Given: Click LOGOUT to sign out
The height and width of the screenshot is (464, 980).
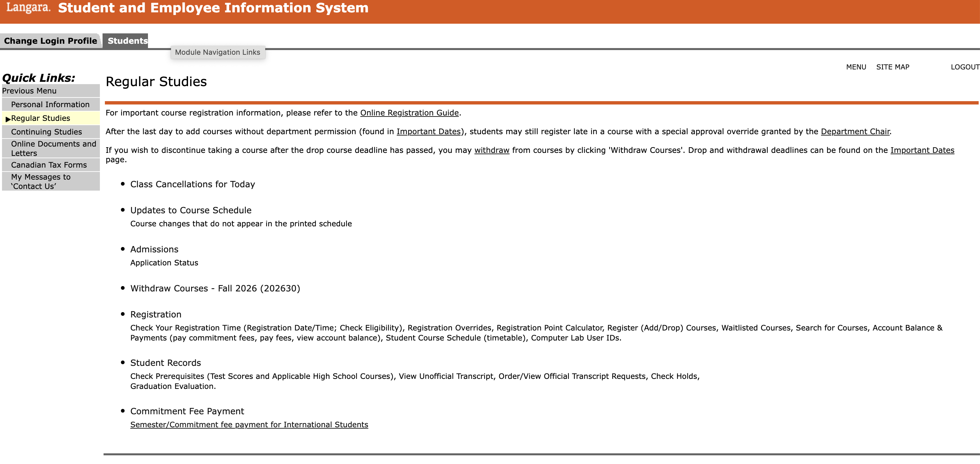Looking at the screenshot, I should [965, 67].
